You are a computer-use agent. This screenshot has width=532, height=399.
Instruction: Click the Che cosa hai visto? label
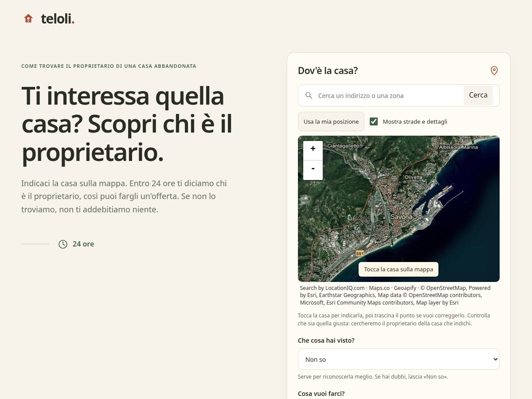[x=326, y=340]
